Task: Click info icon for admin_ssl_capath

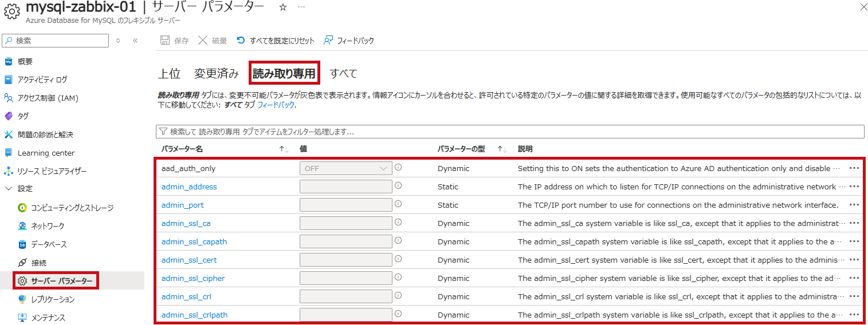Action: tap(398, 241)
